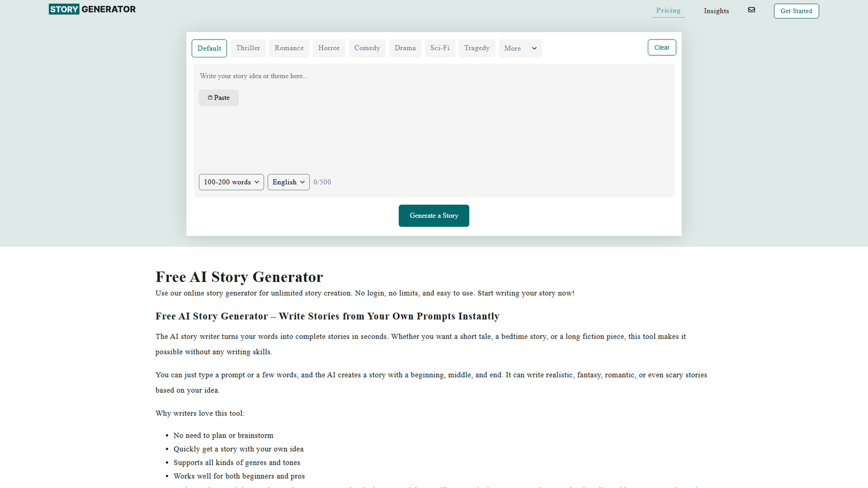Pick the Comedy genre tab
Screen dimensions: 868x488
(367, 48)
